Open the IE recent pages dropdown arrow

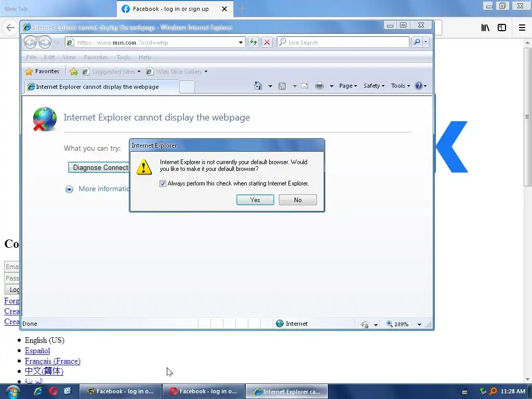(x=57, y=43)
